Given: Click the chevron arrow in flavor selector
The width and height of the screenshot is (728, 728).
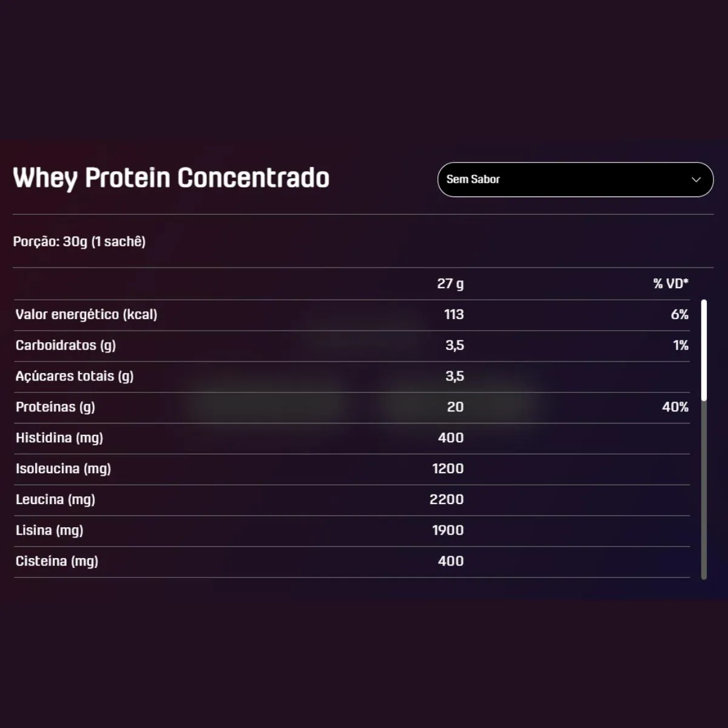Looking at the screenshot, I should click(x=696, y=180).
